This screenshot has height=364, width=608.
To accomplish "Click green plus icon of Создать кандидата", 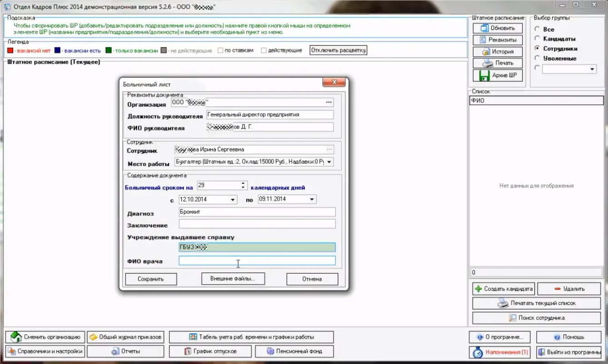I will (x=478, y=289).
